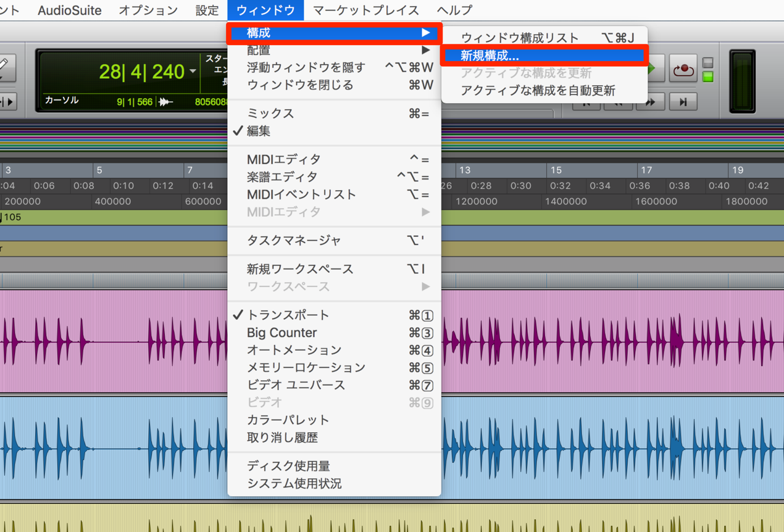Click the fast forward transport button
This screenshot has height=532, width=784.
click(650, 102)
